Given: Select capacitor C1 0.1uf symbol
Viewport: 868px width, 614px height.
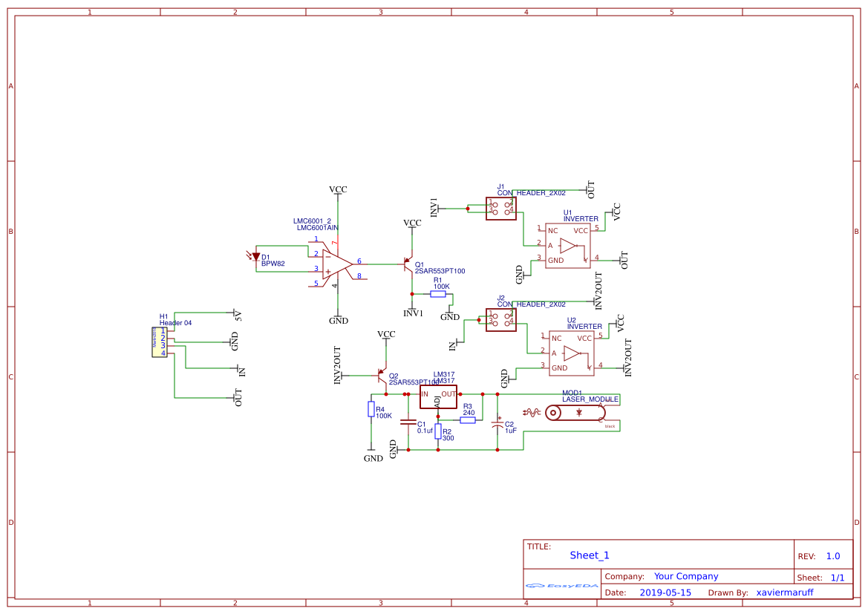Looking at the screenshot, I should pyautogui.click(x=408, y=422).
